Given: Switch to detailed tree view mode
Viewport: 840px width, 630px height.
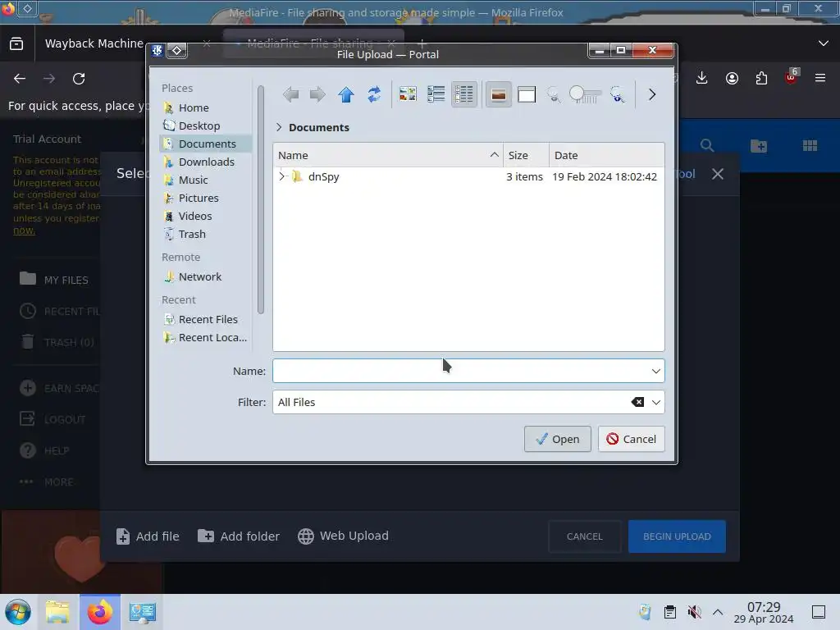Looking at the screenshot, I should [x=464, y=95].
